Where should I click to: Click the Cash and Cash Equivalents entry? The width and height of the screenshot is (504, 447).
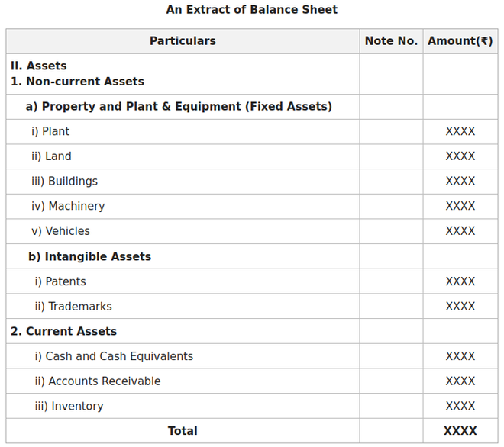tap(114, 356)
